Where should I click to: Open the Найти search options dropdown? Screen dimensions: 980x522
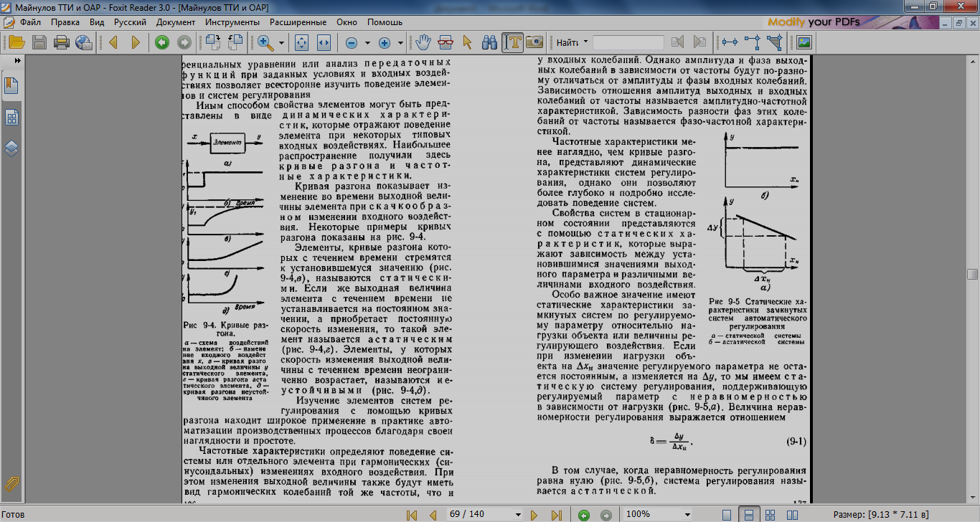(x=585, y=42)
